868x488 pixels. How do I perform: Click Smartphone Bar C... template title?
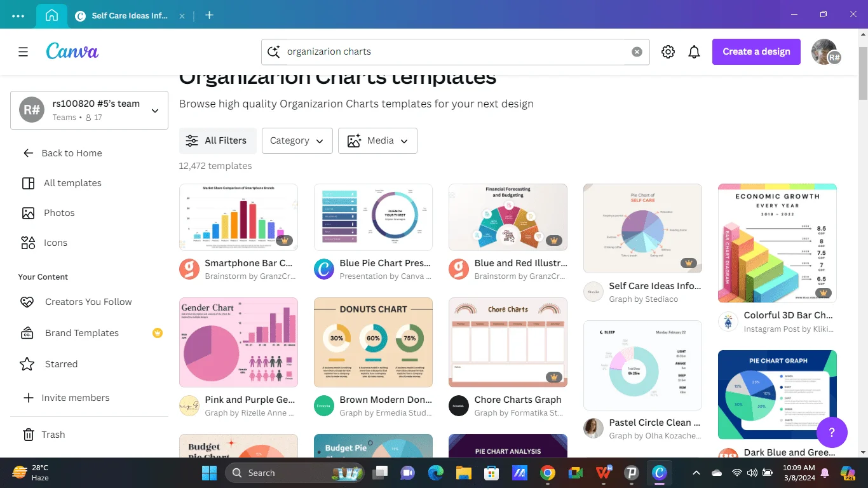click(x=248, y=263)
